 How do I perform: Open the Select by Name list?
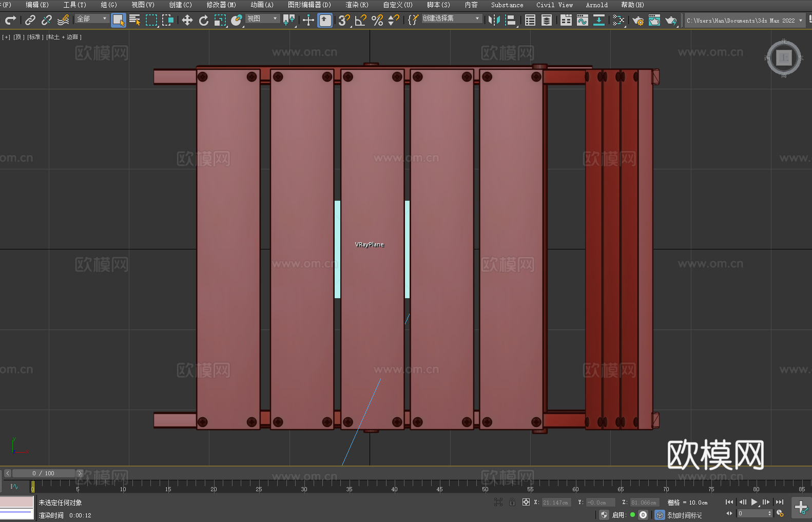(x=135, y=20)
